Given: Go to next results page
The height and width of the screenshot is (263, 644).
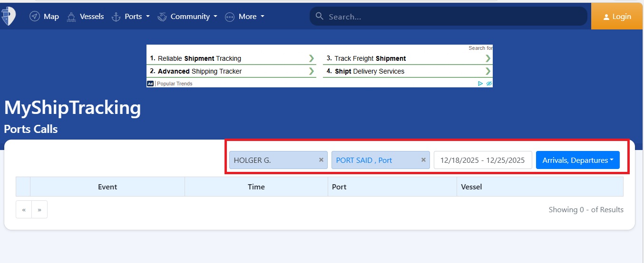Looking at the screenshot, I should (39, 209).
